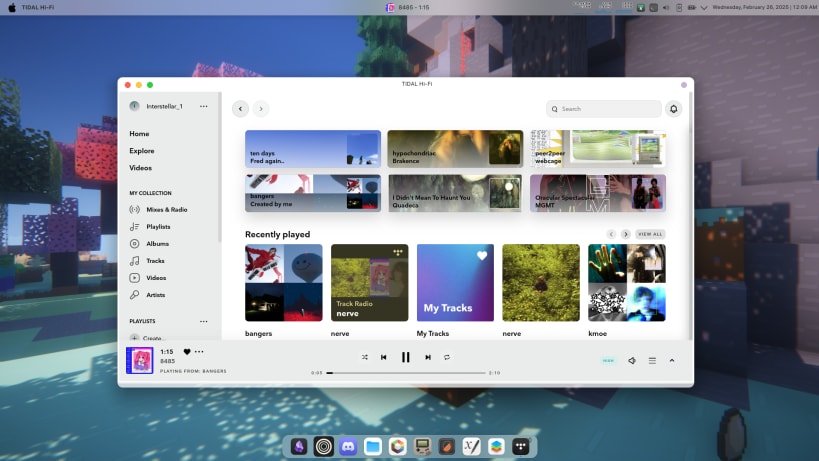Open the Obsidian app in the dock
Viewport: 819px width, 461px height.
(x=299, y=446)
